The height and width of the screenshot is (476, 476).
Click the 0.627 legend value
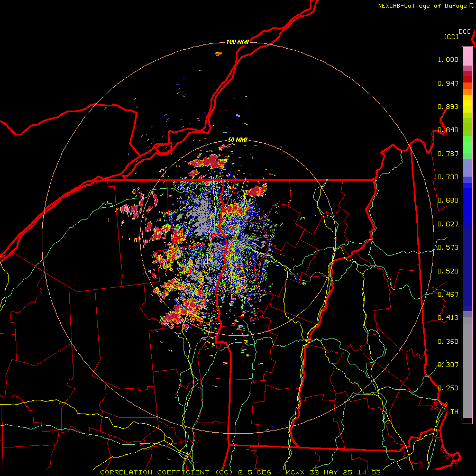point(448,224)
